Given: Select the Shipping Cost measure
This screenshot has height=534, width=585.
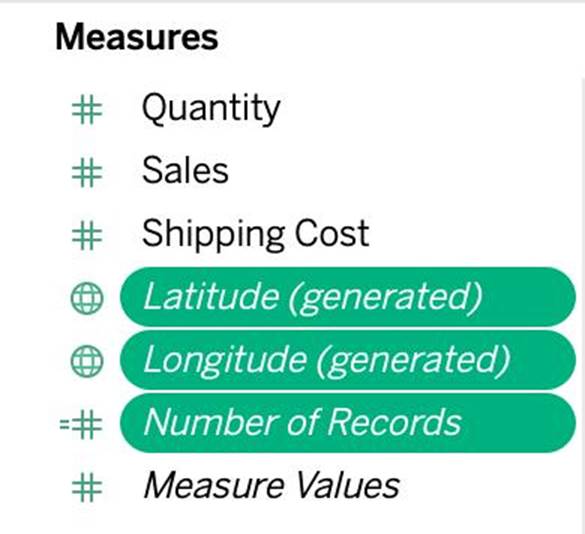Looking at the screenshot, I should (256, 234).
